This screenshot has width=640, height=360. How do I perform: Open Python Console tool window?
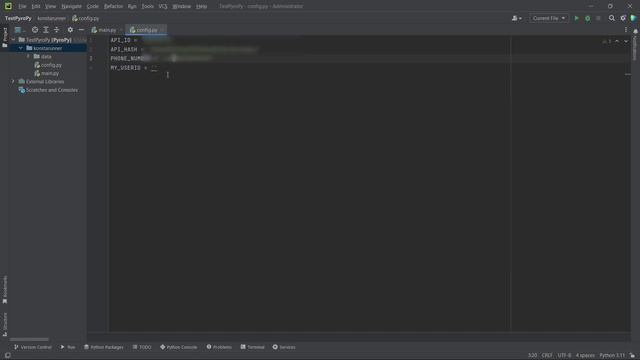tap(178, 347)
